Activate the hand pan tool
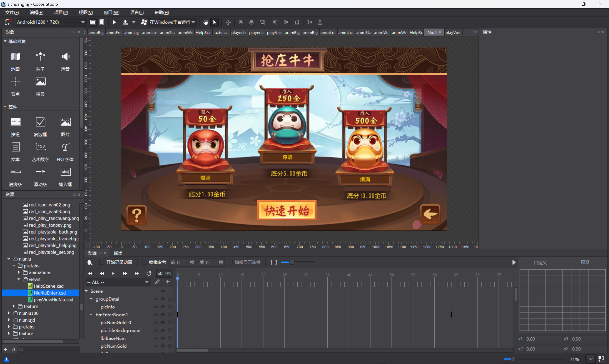609x364 pixels. tap(206, 22)
